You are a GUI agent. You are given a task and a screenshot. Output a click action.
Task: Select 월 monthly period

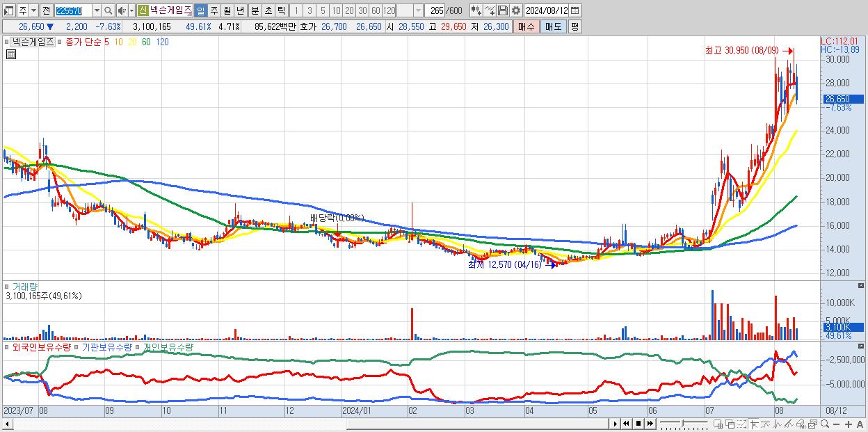point(227,10)
